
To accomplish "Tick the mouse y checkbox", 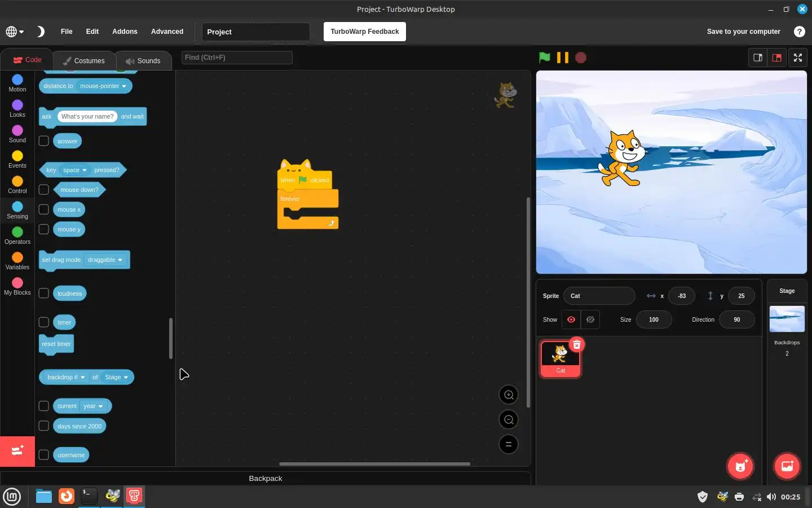I will click(x=43, y=229).
